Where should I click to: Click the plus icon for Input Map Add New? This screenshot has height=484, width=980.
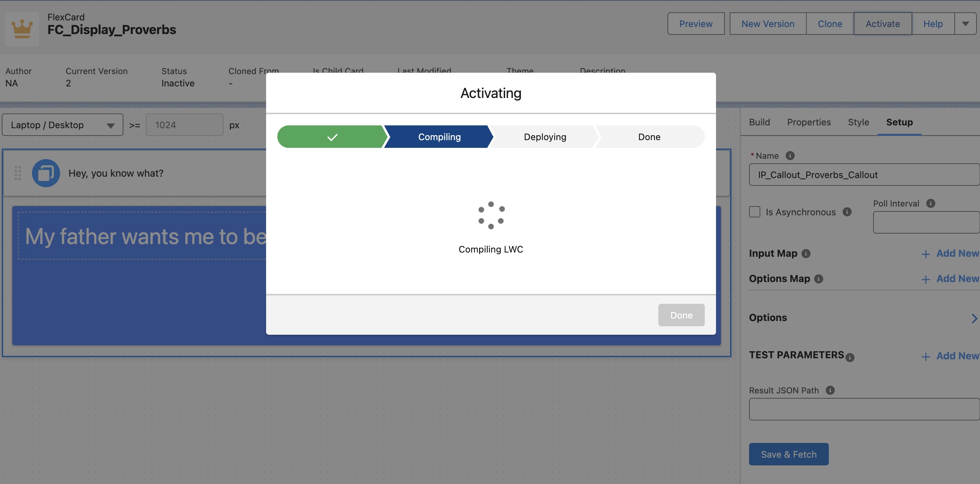tap(926, 254)
